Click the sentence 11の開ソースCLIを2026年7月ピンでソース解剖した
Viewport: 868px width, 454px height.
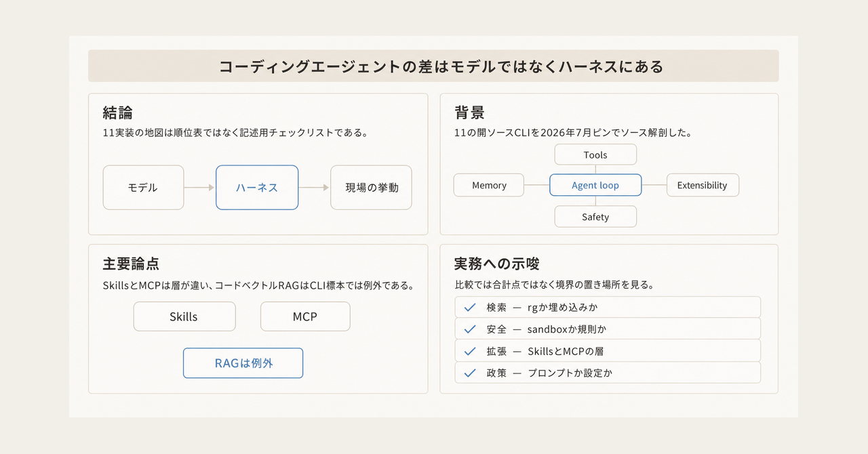(573, 133)
